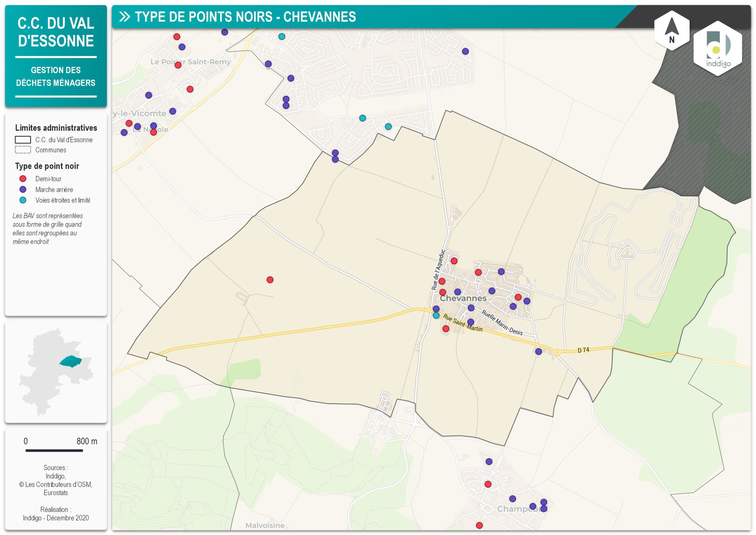This screenshot has height=535, width=756.
Task: Click the 'Voies étroites et limité' legend label
Action: tap(63, 200)
